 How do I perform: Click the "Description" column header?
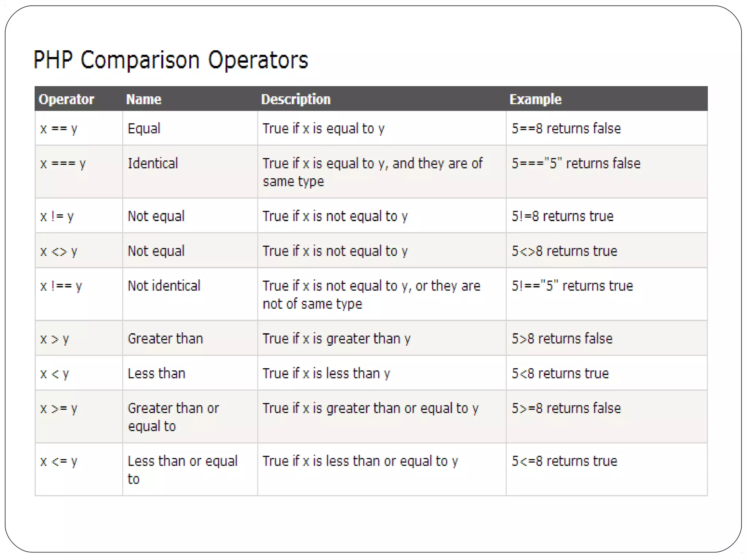296,99
